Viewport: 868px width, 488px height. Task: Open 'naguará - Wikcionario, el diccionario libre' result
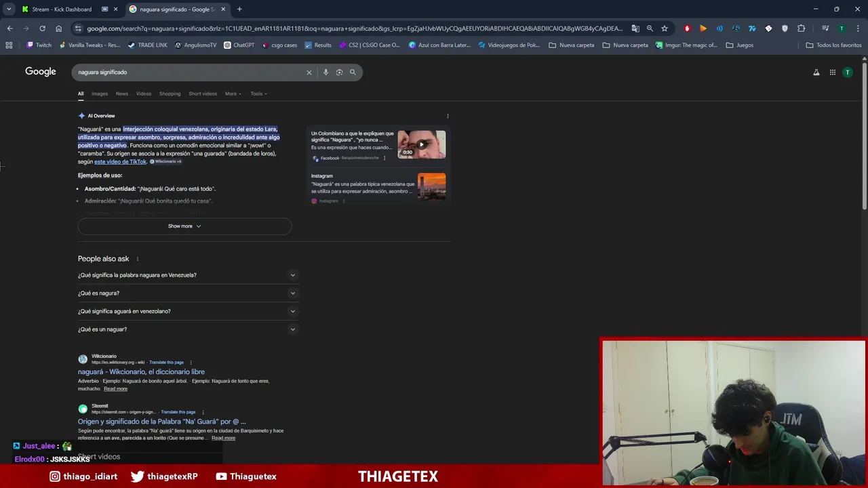(141, 371)
